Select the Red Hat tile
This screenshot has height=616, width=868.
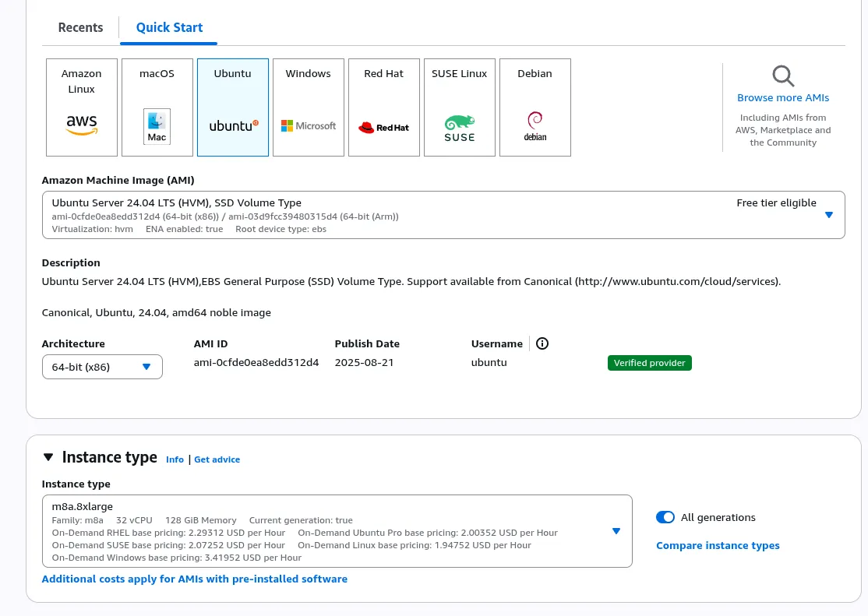pos(384,107)
